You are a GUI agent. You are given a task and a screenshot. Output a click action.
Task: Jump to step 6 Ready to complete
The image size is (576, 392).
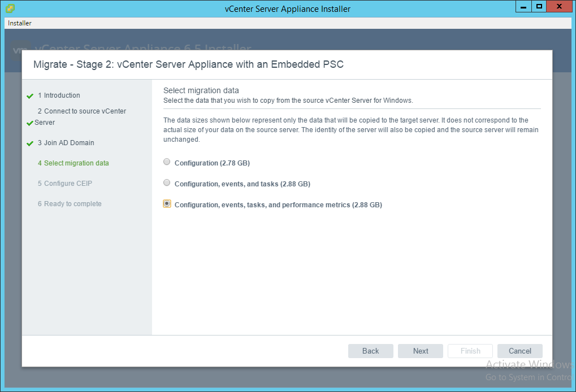click(x=70, y=204)
